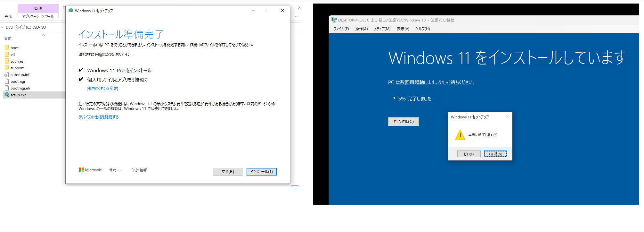Switch to the 管理 ribbon tab
This screenshot has width=644, height=232.
click(x=38, y=9)
